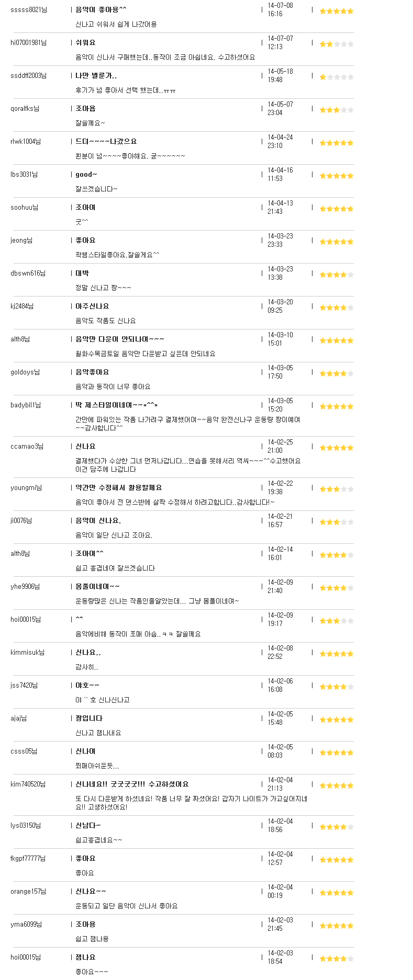Viewport: 413px width, 980px height.
Task: Click three-star rating on qoralfks's review
Action: 337,110
